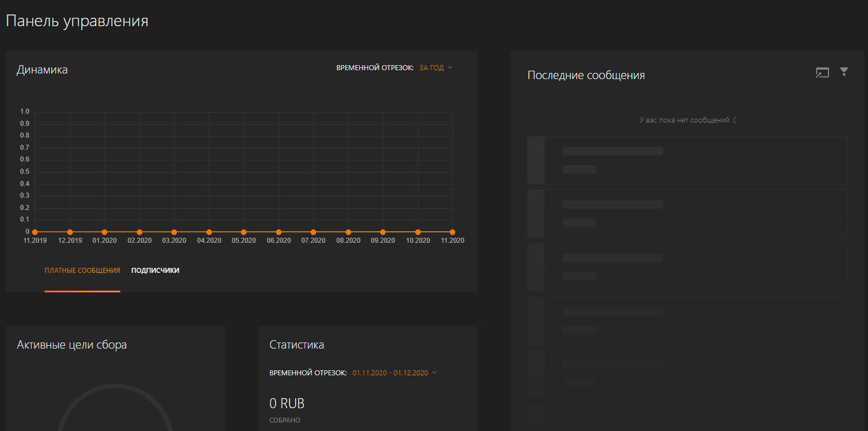Image resolution: width=868 pixels, height=431 pixels.
Task: Click the filter icon in Последние сообщения
Action: click(x=844, y=72)
